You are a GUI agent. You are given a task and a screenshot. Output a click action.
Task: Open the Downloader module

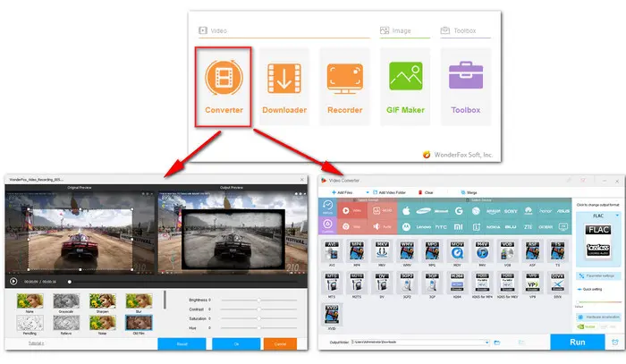[284, 87]
